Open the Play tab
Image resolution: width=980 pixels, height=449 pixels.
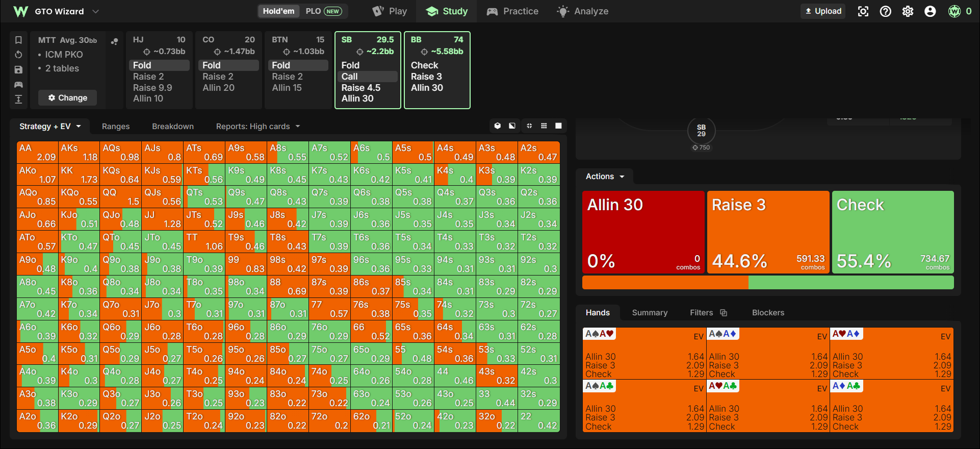coord(390,11)
